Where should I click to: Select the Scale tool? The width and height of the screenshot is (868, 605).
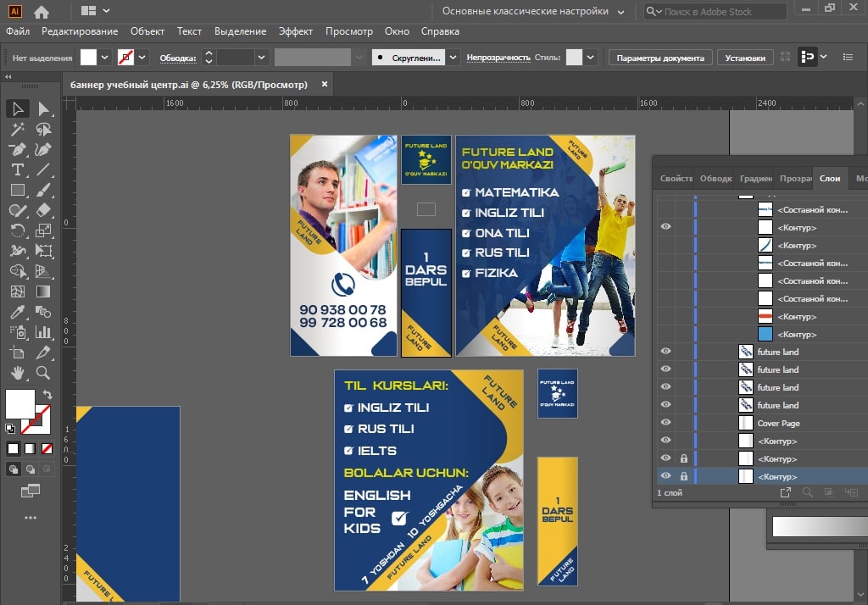pos(43,230)
